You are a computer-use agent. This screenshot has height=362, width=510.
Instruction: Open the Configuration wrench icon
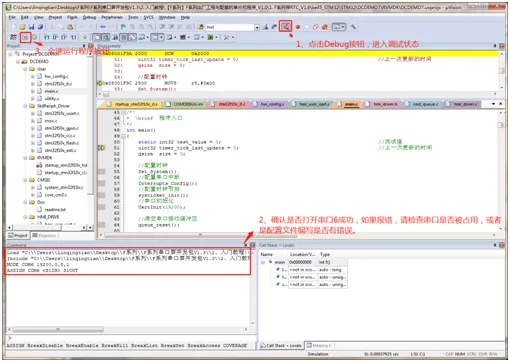(353, 27)
